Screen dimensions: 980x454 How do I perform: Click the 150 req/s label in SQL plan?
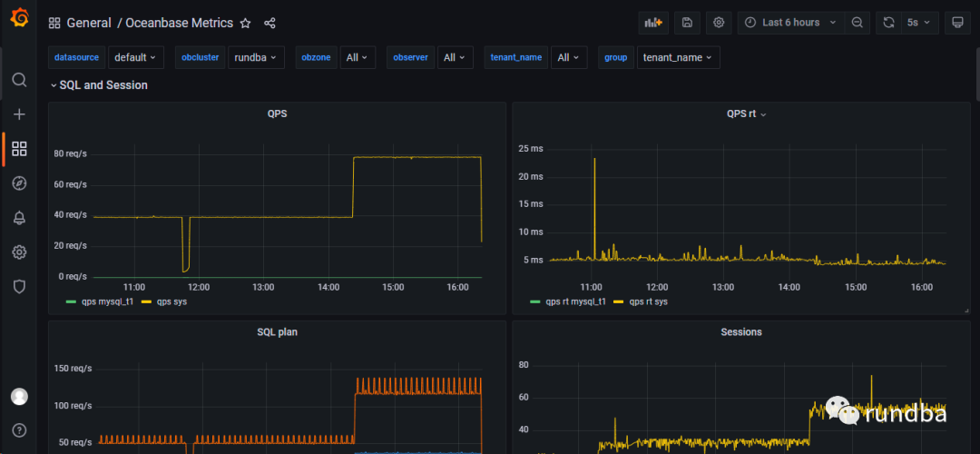click(x=73, y=369)
